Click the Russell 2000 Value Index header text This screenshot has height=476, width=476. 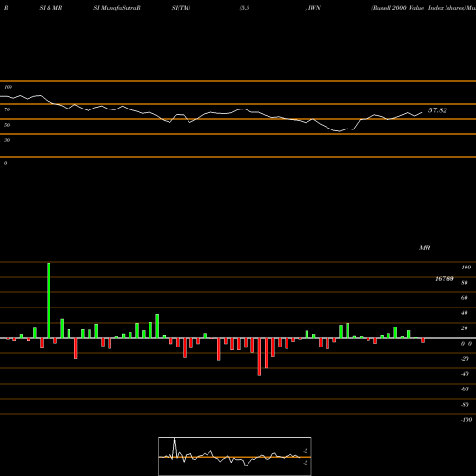coord(418,8)
